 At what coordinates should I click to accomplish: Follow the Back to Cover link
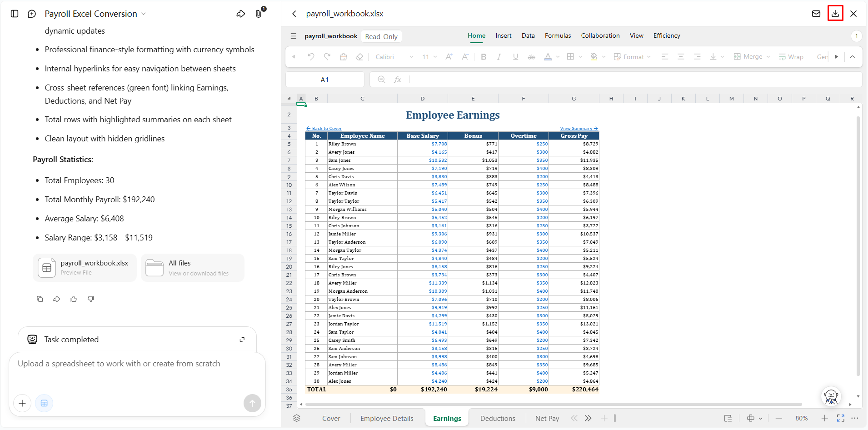[324, 129]
